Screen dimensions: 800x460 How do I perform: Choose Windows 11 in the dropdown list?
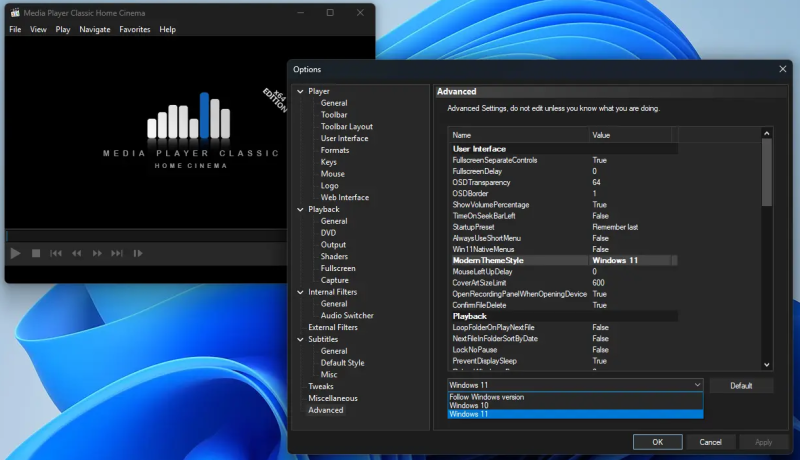tap(575, 414)
